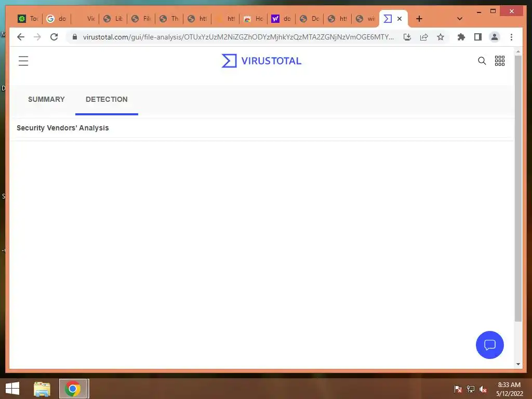Open the apps grid icon
The image size is (532, 399).
499,61
